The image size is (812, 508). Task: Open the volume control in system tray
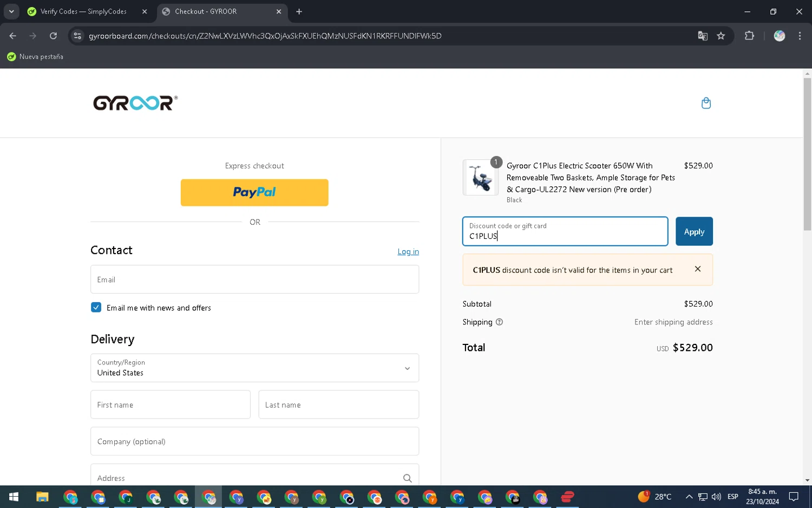(x=716, y=497)
